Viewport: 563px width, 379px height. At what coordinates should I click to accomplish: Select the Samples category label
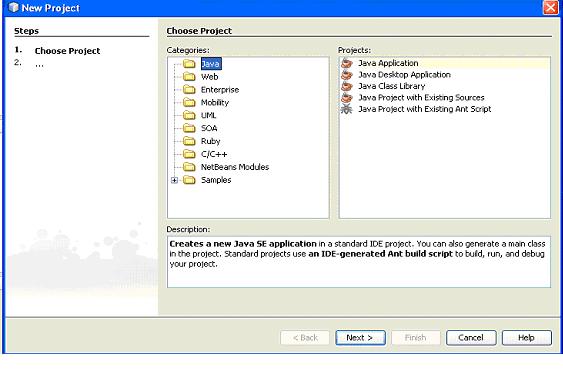[x=216, y=180]
